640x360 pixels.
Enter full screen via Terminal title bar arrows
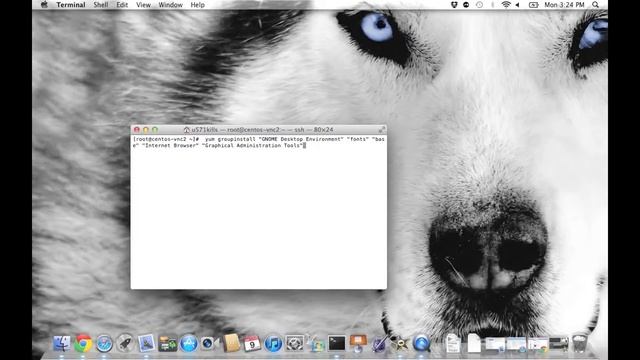tap(382, 129)
